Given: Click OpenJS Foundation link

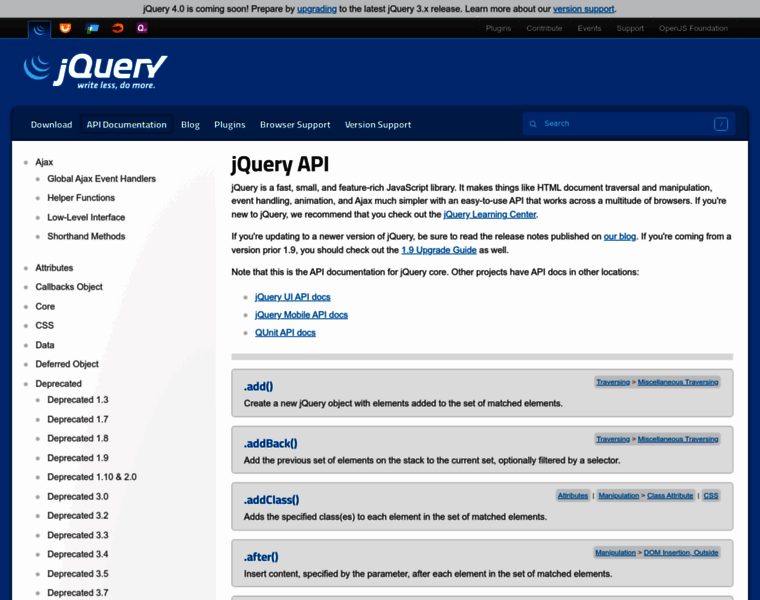Looking at the screenshot, I should click(693, 28).
